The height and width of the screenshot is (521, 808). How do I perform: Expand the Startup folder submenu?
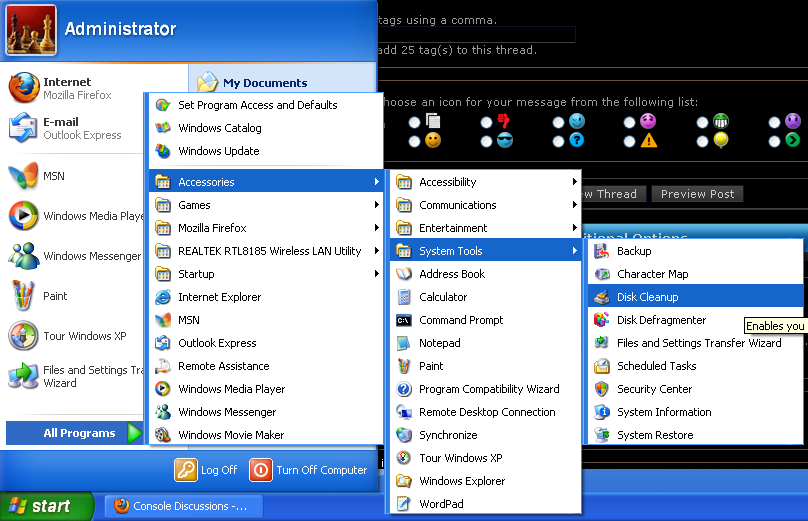tap(266, 274)
